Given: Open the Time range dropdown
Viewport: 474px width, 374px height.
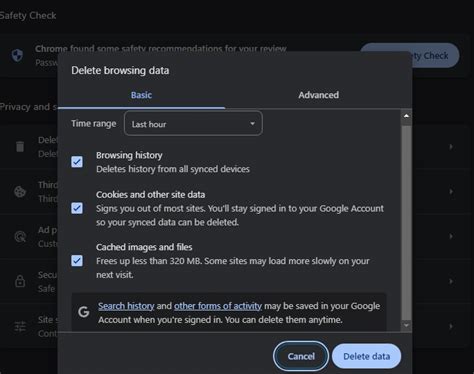Looking at the screenshot, I should [193, 124].
